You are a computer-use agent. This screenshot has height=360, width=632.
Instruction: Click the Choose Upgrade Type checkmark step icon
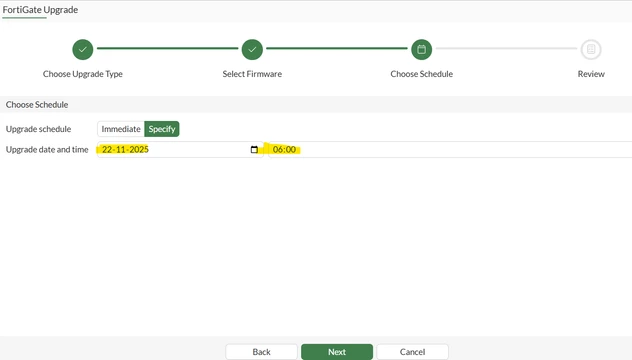pyautogui.click(x=83, y=49)
